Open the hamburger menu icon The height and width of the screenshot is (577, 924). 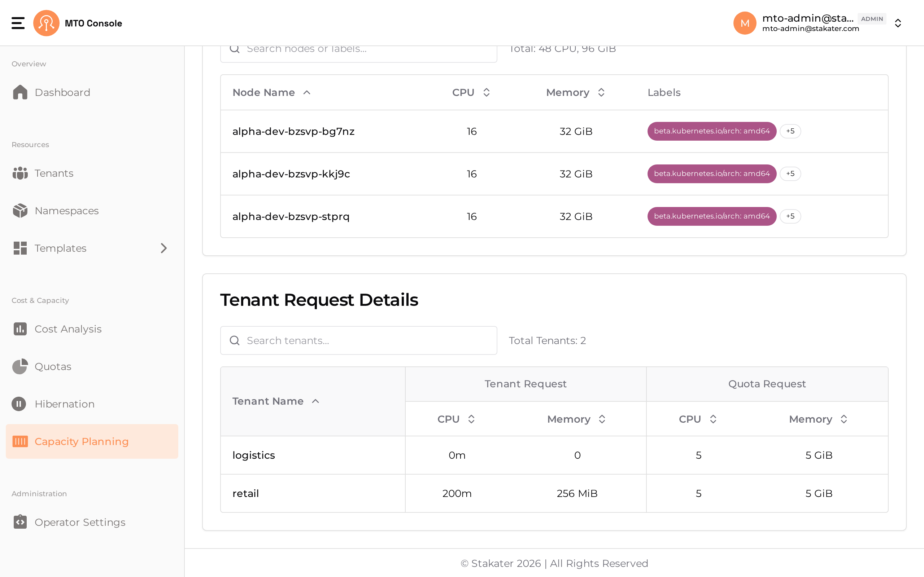pyautogui.click(x=18, y=23)
